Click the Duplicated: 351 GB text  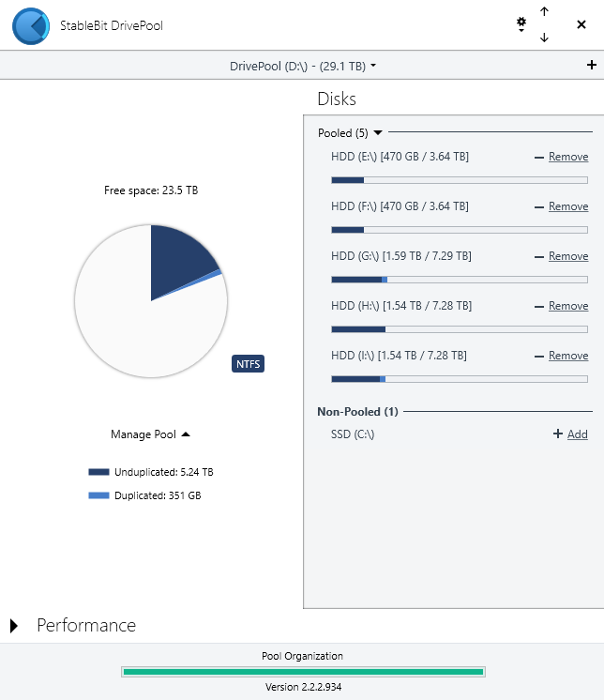click(x=158, y=495)
